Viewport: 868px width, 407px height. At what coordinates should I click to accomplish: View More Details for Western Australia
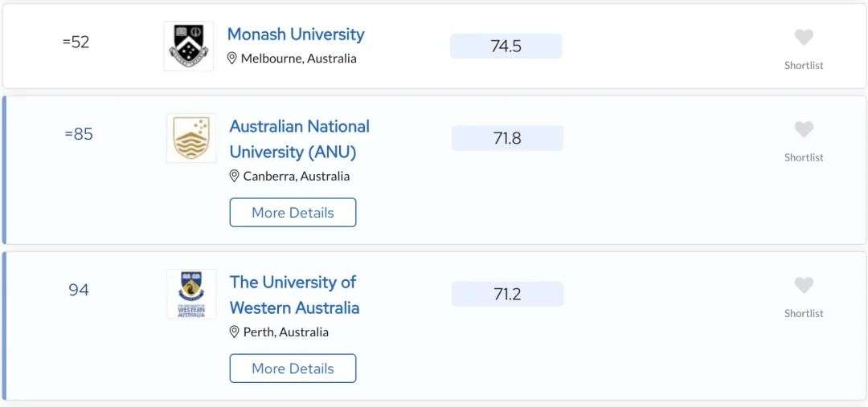(x=293, y=368)
